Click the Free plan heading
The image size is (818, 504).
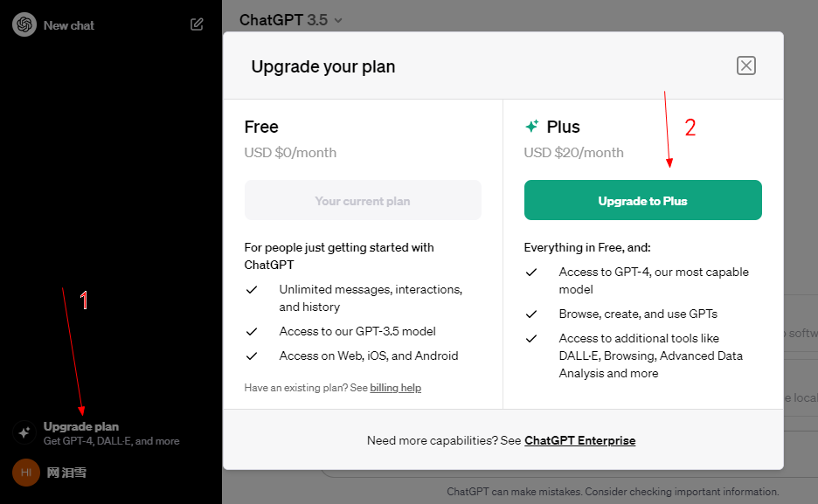point(261,127)
